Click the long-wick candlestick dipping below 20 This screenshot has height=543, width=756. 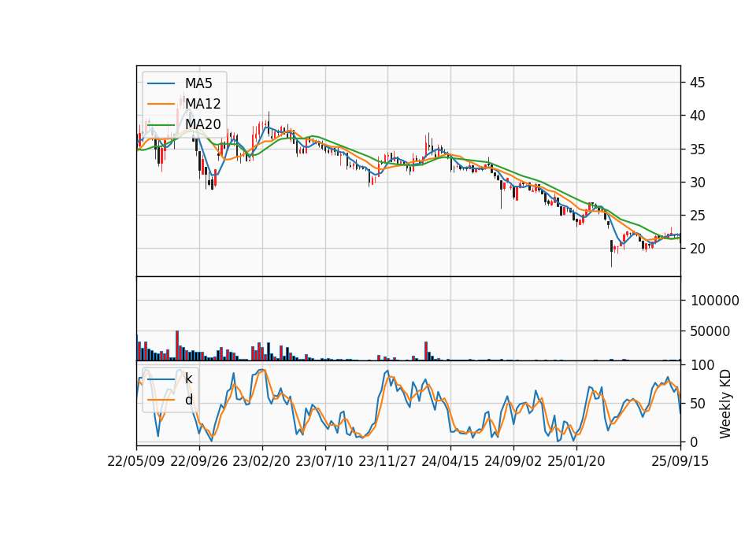[x=611, y=253]
